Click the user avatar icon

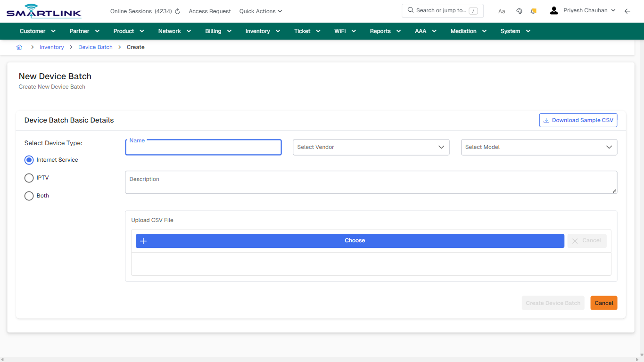[553, 10]
